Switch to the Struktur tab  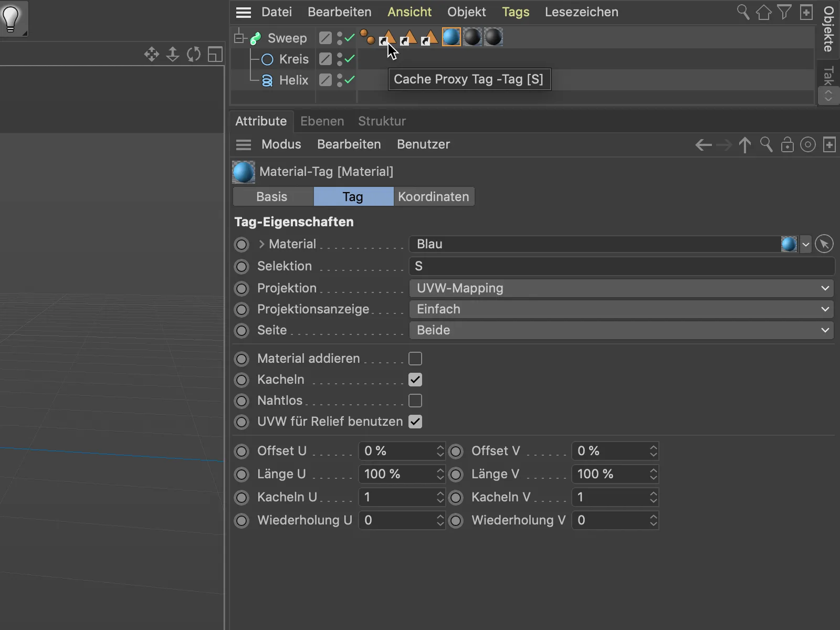coord(382,121)
